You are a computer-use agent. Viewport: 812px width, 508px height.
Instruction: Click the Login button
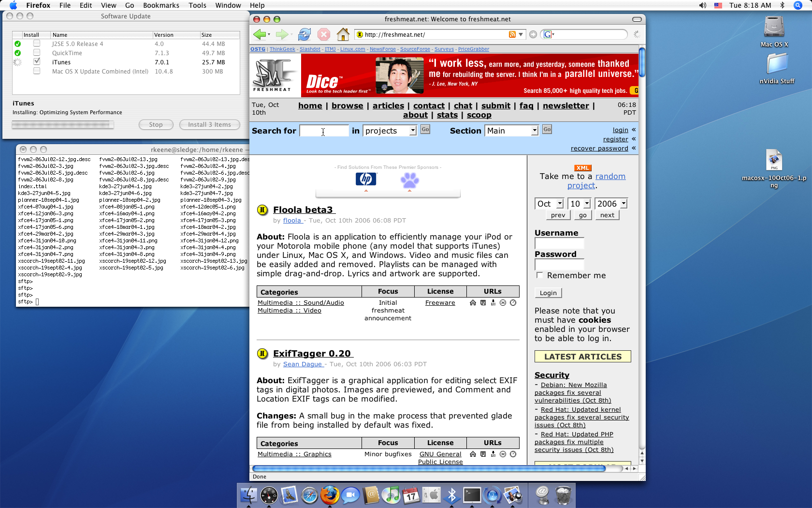pos(548,293)
